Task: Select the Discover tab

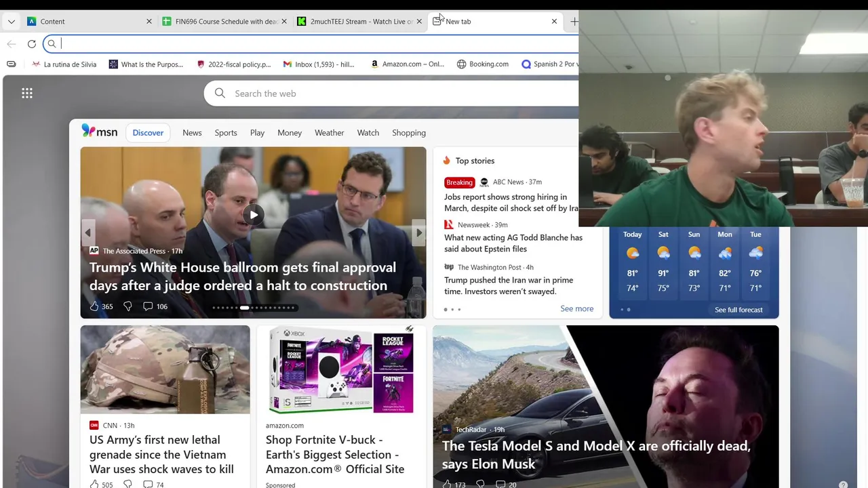Action: [148, 133]
